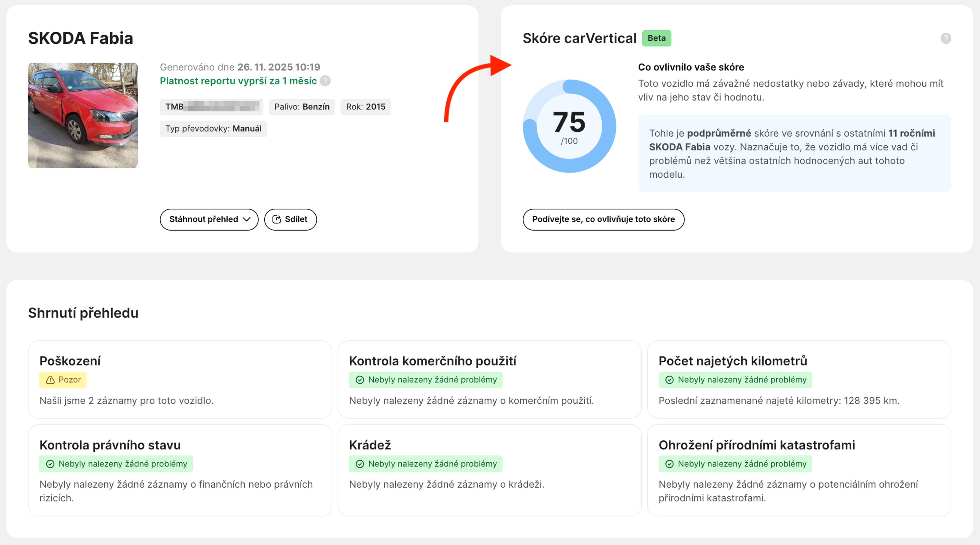Click help icon next to report validity
Image resolution: width=980 pixels, height=545 pixels.
tap(325, 81)
